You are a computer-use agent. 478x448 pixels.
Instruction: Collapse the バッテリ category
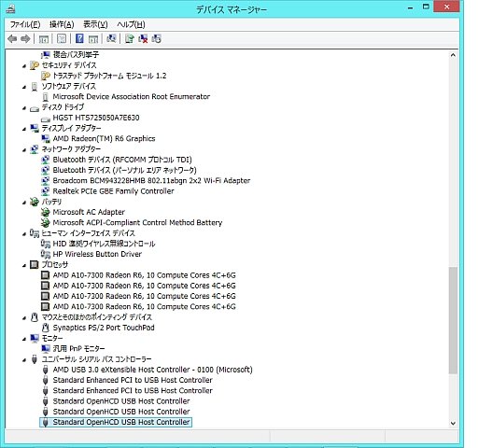(x=24, y=203)
